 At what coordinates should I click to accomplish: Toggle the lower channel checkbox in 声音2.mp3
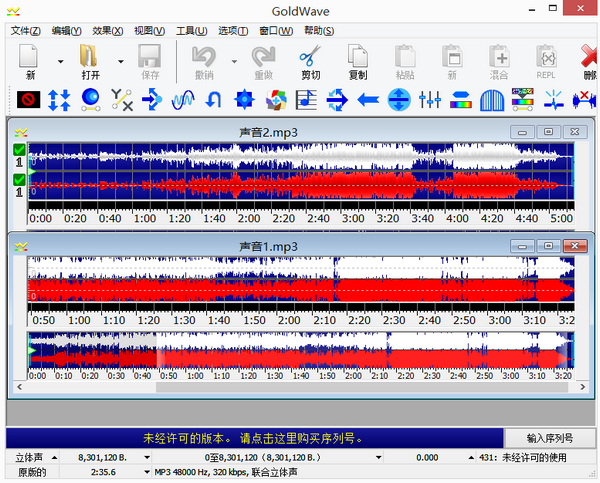click(18, 179)
